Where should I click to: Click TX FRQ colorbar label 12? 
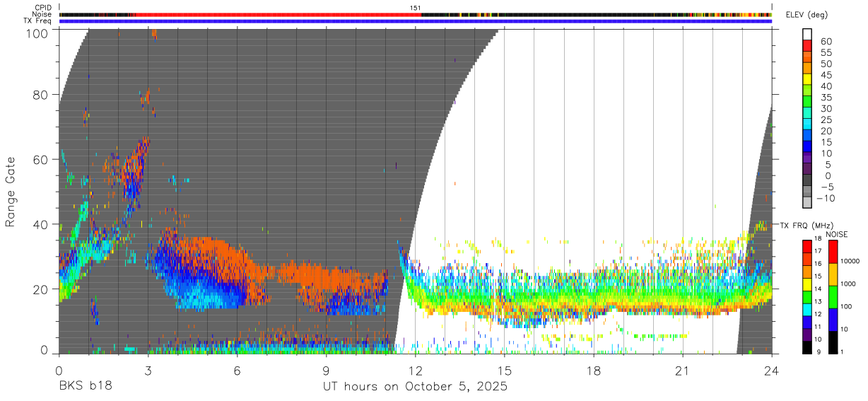pos(816,314)
